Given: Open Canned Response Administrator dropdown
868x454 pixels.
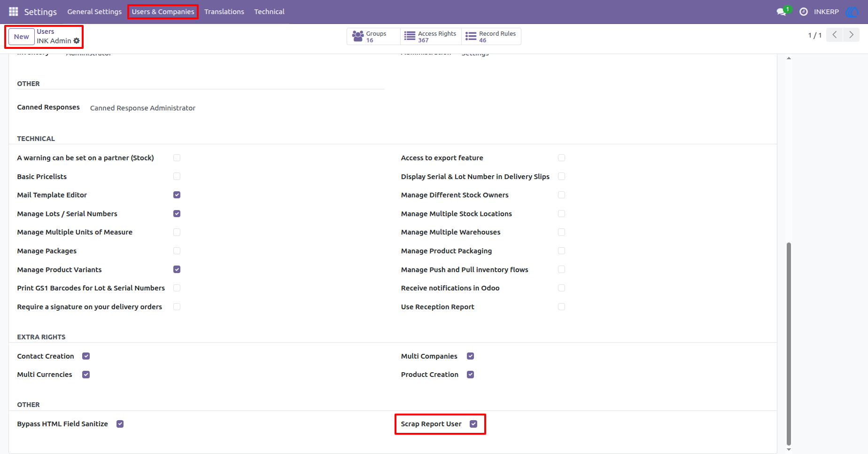Looking at the screenshot, I should coord(143,108).
